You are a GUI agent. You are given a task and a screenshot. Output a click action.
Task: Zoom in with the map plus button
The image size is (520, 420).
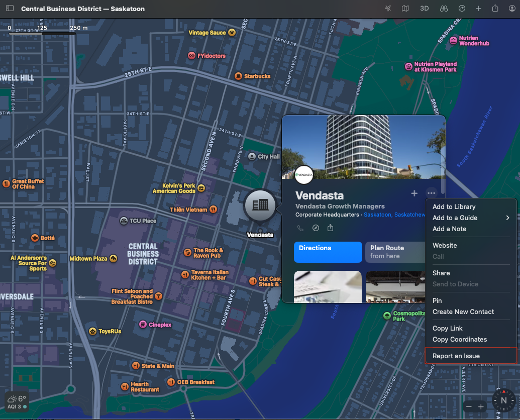pos(481,407)
